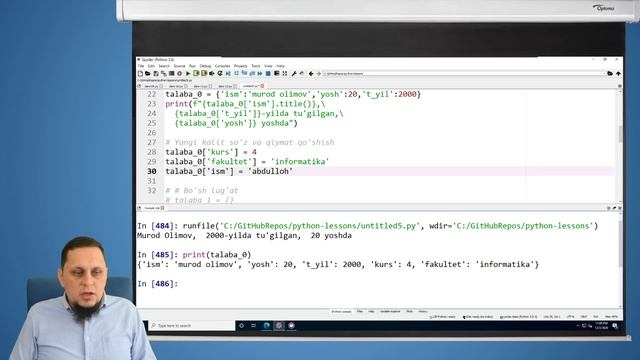Click the Back arrow in toolbar

point(311,73)
